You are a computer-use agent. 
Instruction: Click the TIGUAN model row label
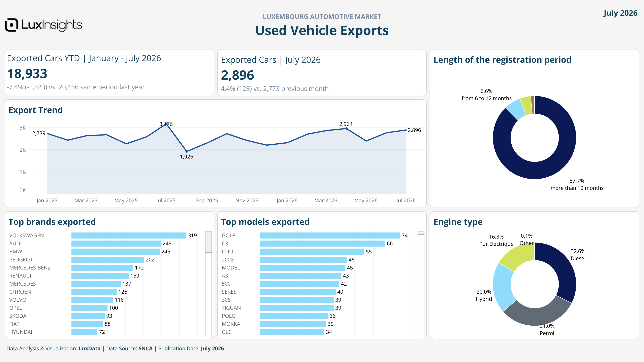coord(231,308)
